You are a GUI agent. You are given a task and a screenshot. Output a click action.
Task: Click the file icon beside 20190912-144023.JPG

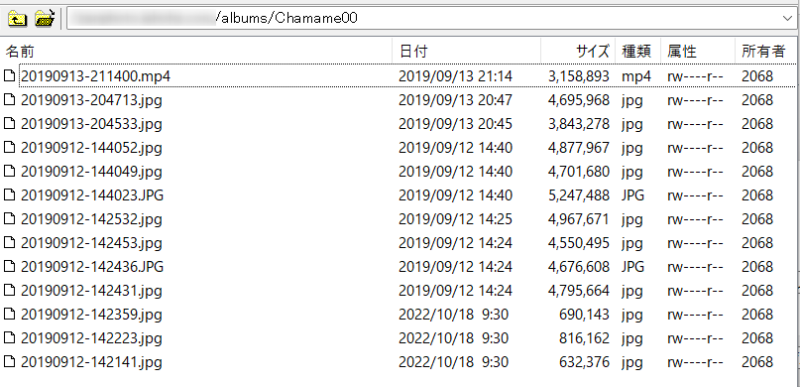click(x=10, y=195)
